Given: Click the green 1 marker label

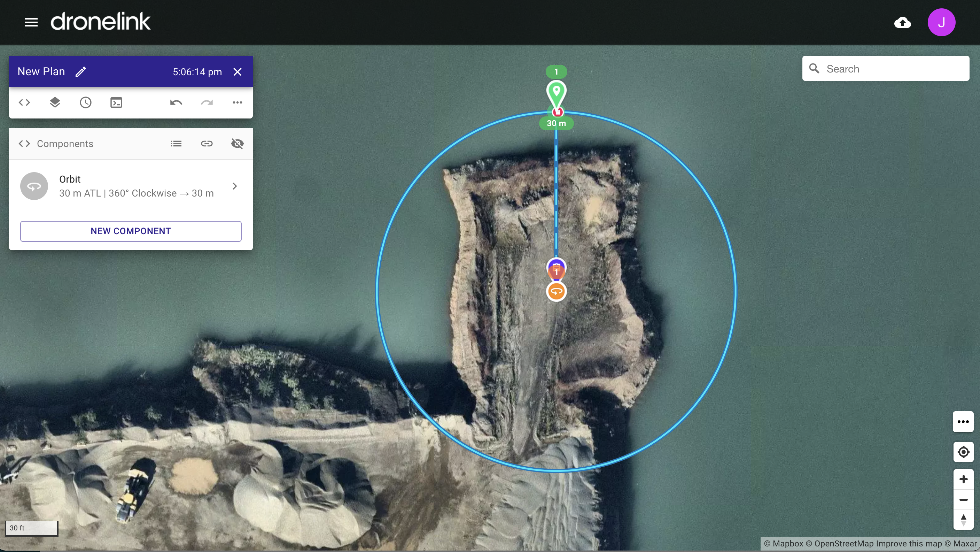Looking at the screenshot, I should (556, 71).
